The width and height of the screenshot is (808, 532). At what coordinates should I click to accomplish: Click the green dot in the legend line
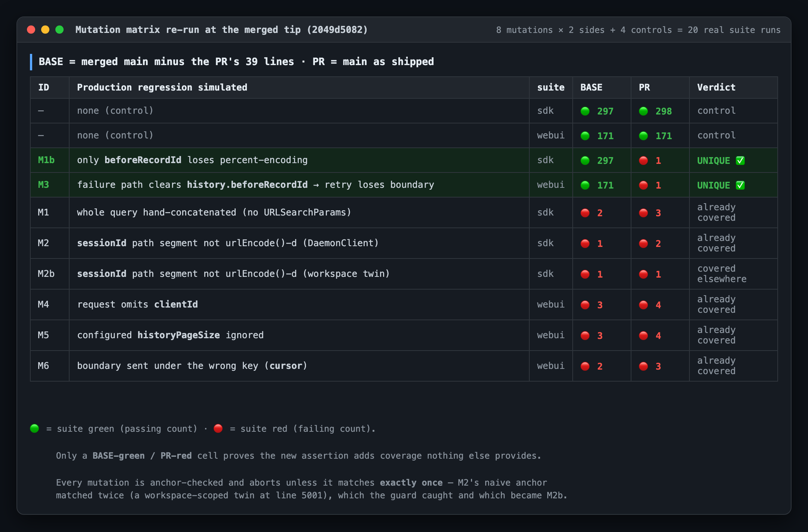(34, 428)
